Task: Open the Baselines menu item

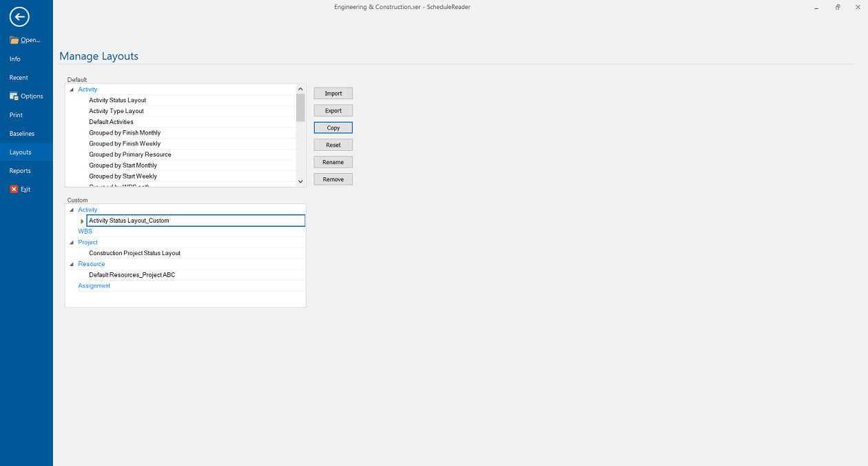Action: [22, 134]
